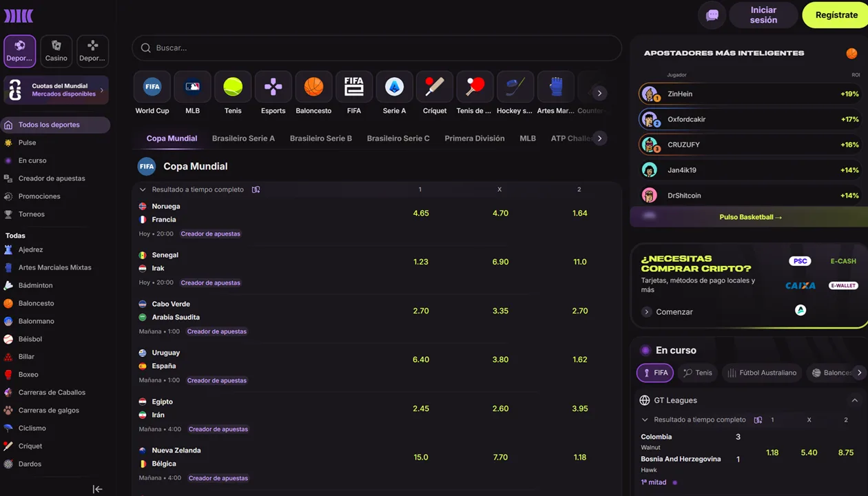Click the stats icon beside Resultado a tiempo completo
The height and width of the screenshot is (496, 868).
(x=256, y=189)
